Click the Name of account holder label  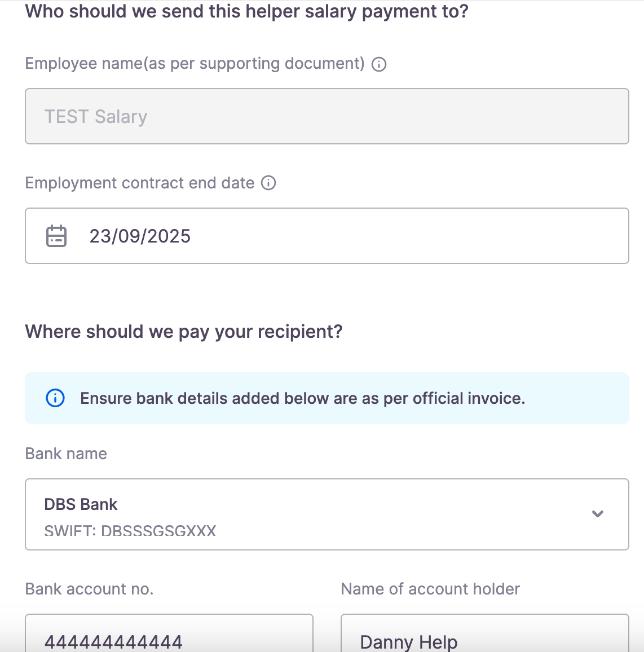coord(430,589)
